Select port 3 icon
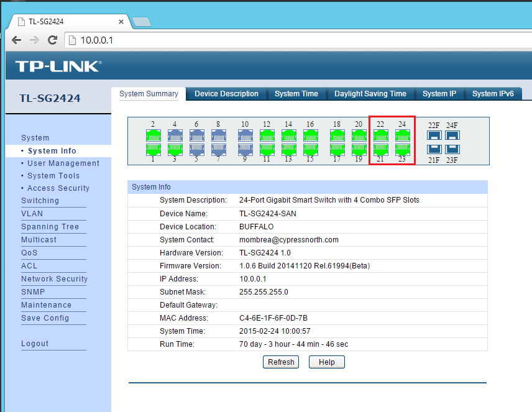Image resolution: width=532 pixels, height=412 pixels. (x=175, y=149)
